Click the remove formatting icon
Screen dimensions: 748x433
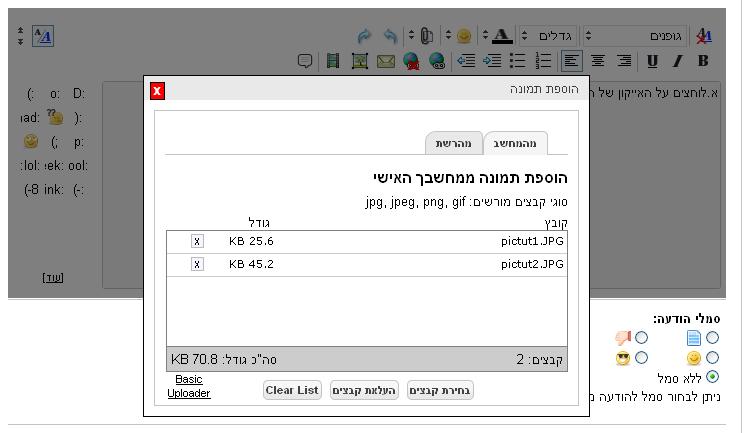704,36
